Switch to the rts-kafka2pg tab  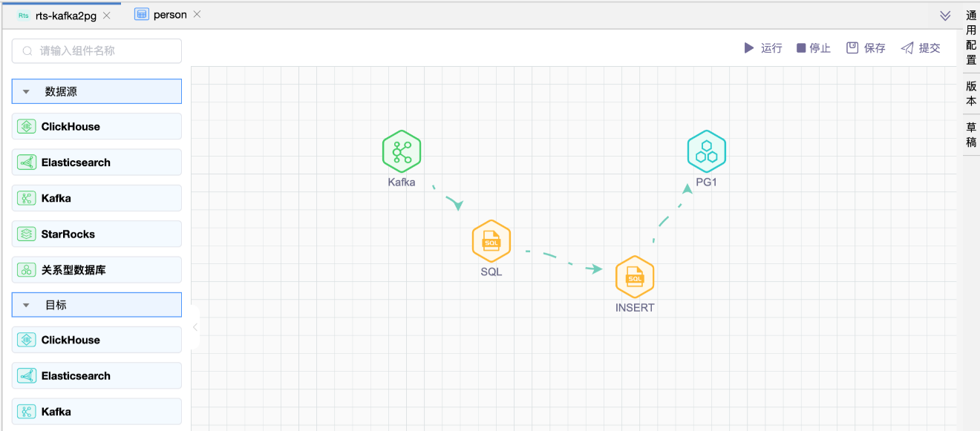pyautogui.click(x=65, y=16)
